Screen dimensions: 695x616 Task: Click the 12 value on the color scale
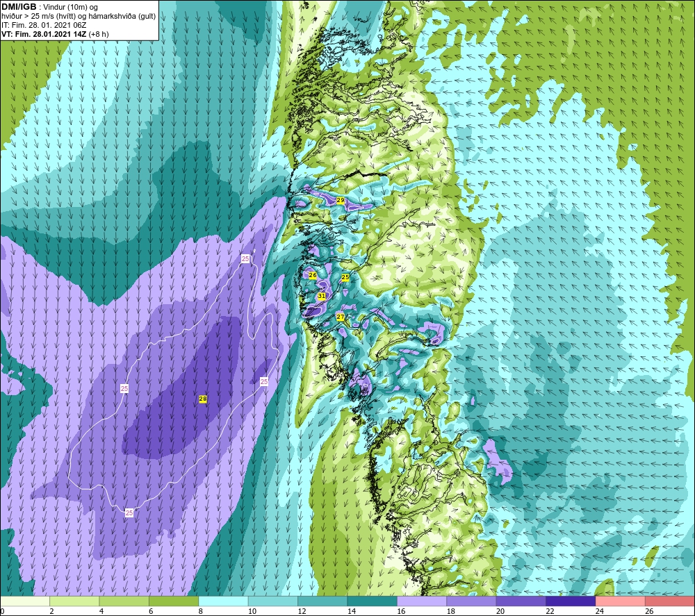coord(302,611)
